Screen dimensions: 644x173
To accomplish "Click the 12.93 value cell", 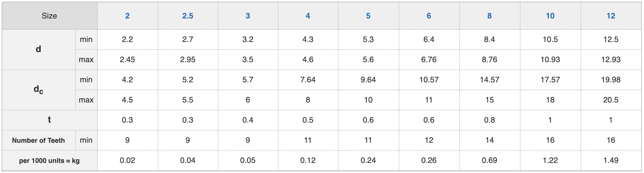I will 611,60.
